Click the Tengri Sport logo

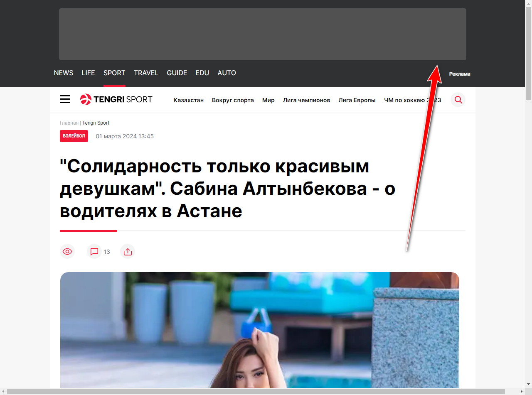pyautogui.click(x=116, y=99)
